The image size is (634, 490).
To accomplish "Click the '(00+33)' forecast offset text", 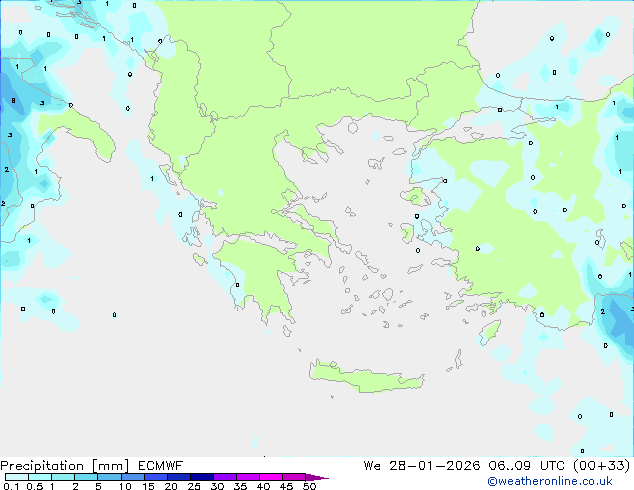I will point(601,466).
